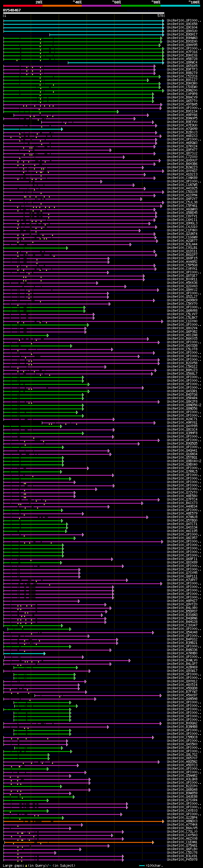Image resolution: width=203 pixels, height=868 pixels.
Task: Click the UniRef100_Q8TGE7 hit label
Action: coord(182,276)
